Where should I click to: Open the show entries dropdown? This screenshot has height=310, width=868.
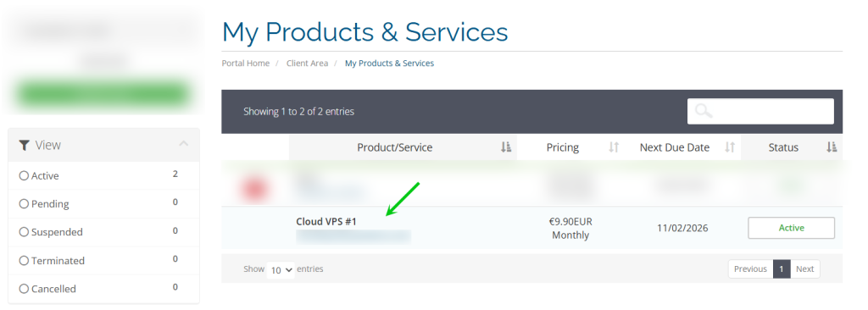[281, 269]
